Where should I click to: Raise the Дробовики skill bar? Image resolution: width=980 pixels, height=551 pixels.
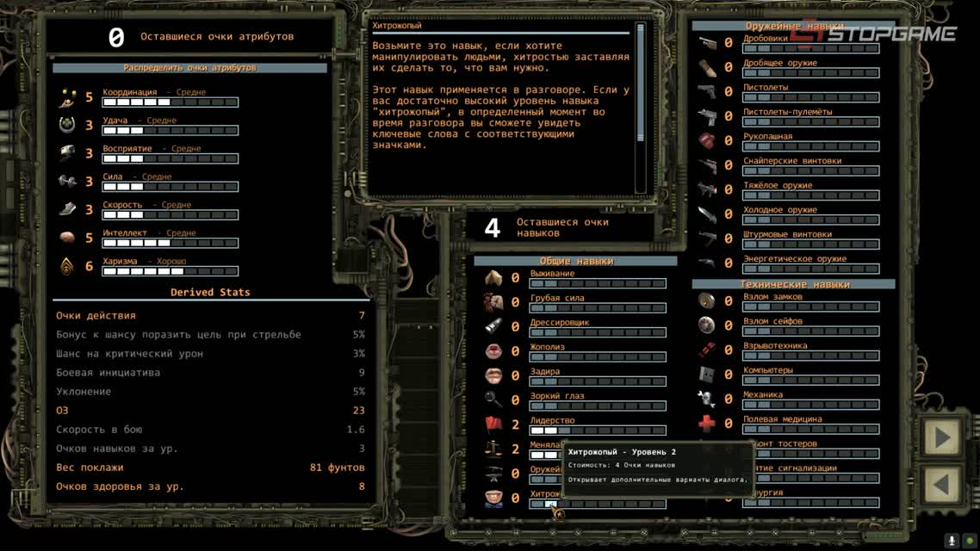click(x=811, y=48)
